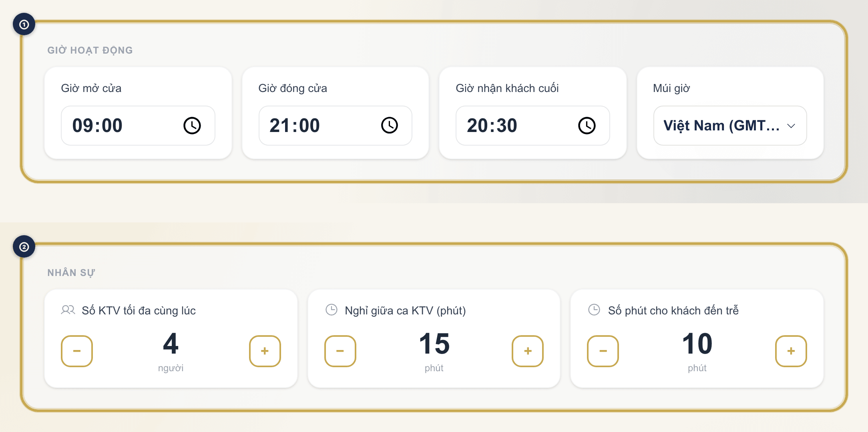This screenshot has width=868, height=432.
Task: Open time picker clock for Giờ mở cửa
Action: 192,126
